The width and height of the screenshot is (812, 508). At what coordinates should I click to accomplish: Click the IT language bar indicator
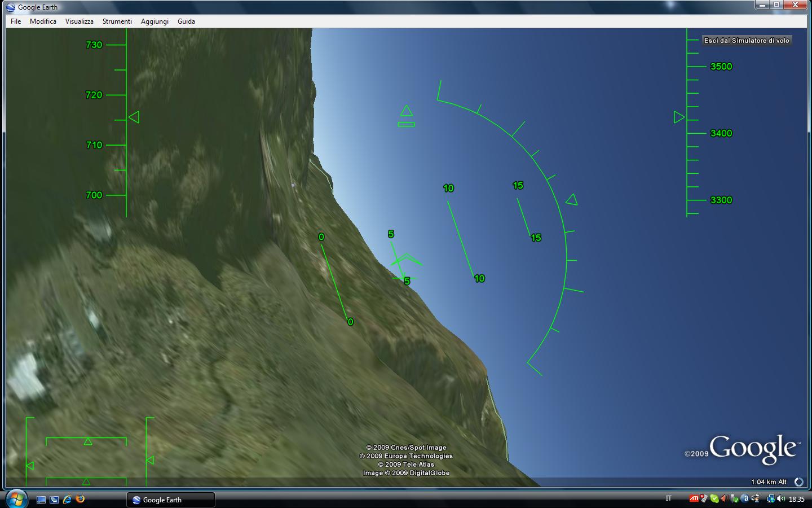[x=668, y=498]
